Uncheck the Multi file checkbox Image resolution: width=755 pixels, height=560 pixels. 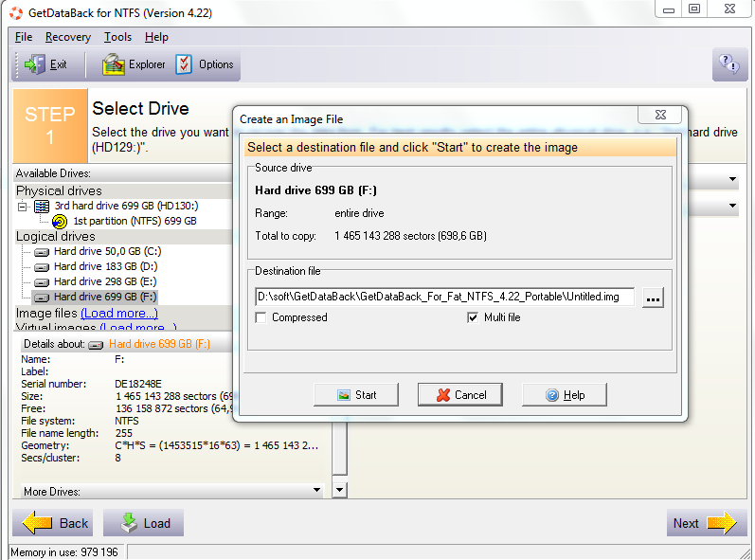[x=473, y=317]
